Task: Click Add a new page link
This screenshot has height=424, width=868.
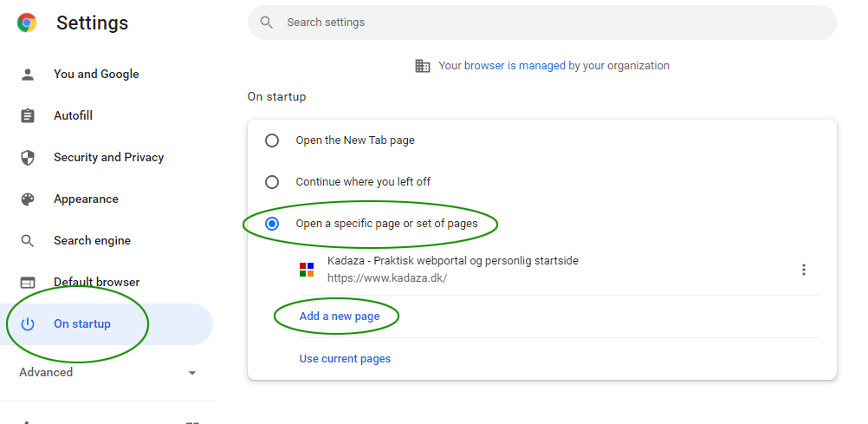Action: coord(340,316)
